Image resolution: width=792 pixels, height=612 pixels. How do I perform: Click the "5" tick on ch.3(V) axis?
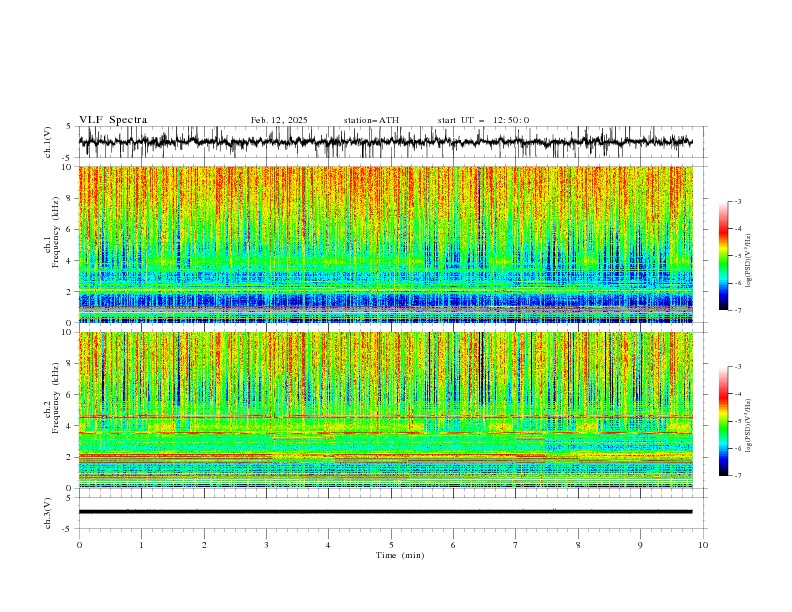click(x=69, y=497)
